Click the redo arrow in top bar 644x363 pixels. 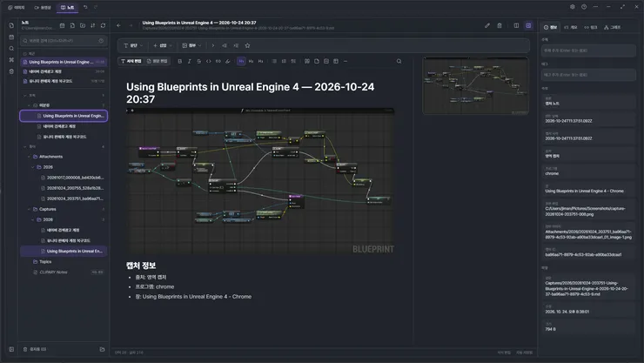96,7
